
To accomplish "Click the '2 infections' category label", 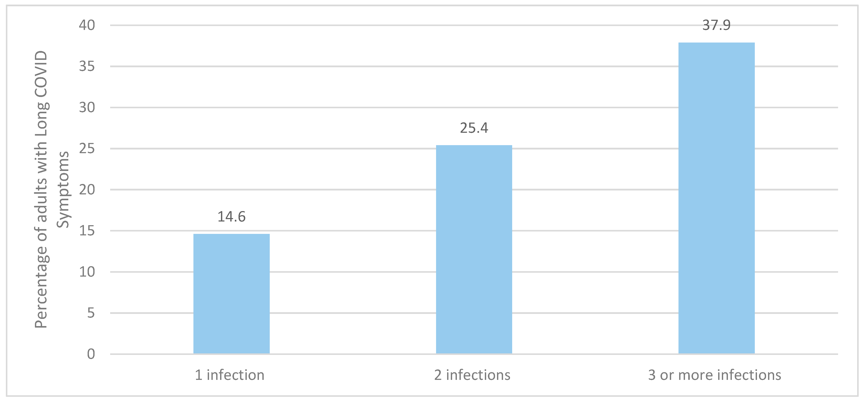I will 472,375.
